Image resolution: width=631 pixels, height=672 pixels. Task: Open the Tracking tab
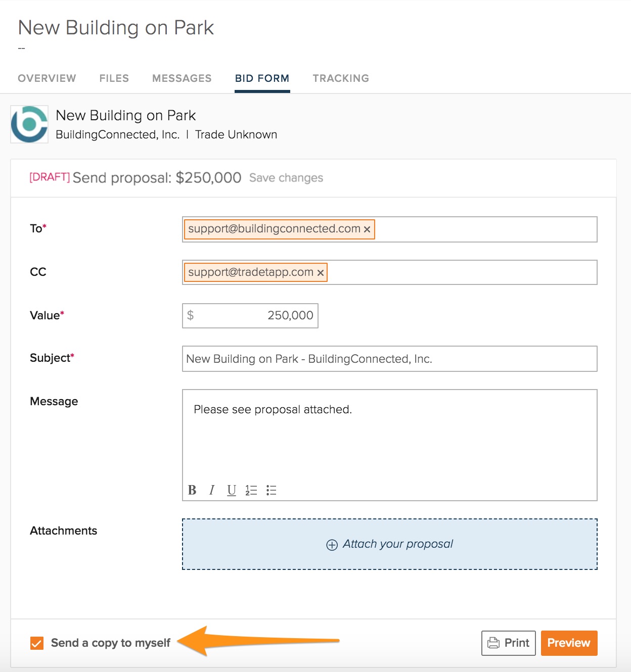[x=341, y=78]
